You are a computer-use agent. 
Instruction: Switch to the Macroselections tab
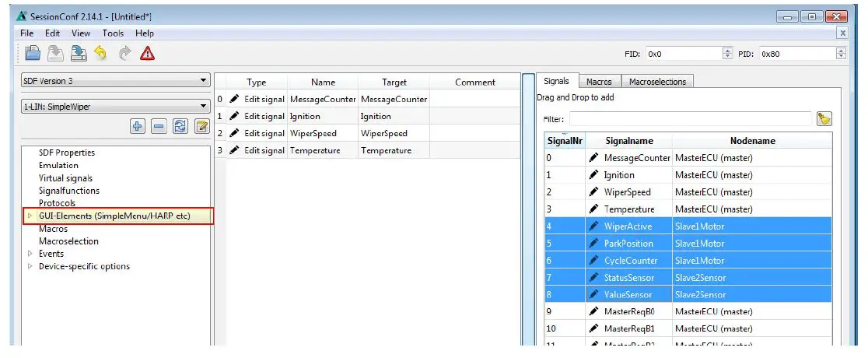coord(657,82)
